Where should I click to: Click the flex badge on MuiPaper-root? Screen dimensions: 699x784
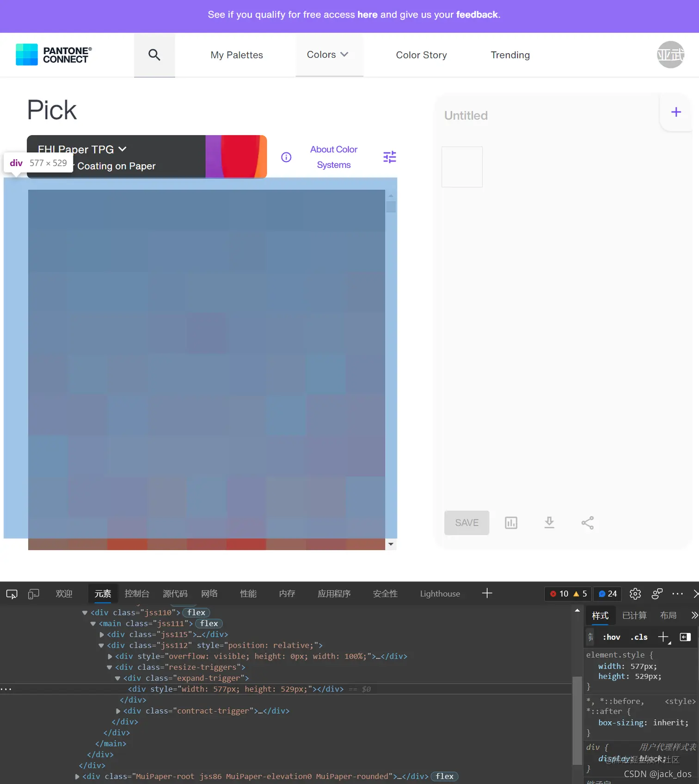click(x=444, y=777)
